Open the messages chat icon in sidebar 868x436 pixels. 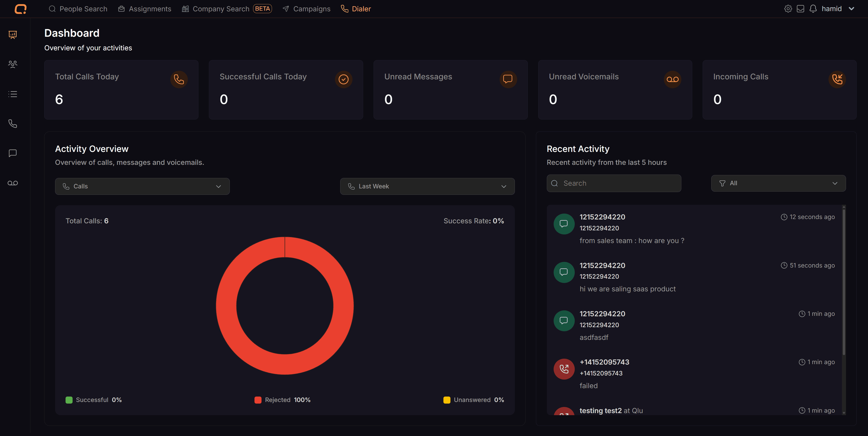coord(12,153)
